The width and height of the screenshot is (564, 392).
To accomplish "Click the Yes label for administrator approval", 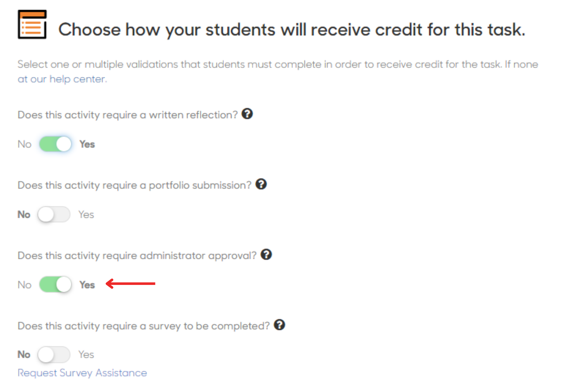I will [87, 285].
